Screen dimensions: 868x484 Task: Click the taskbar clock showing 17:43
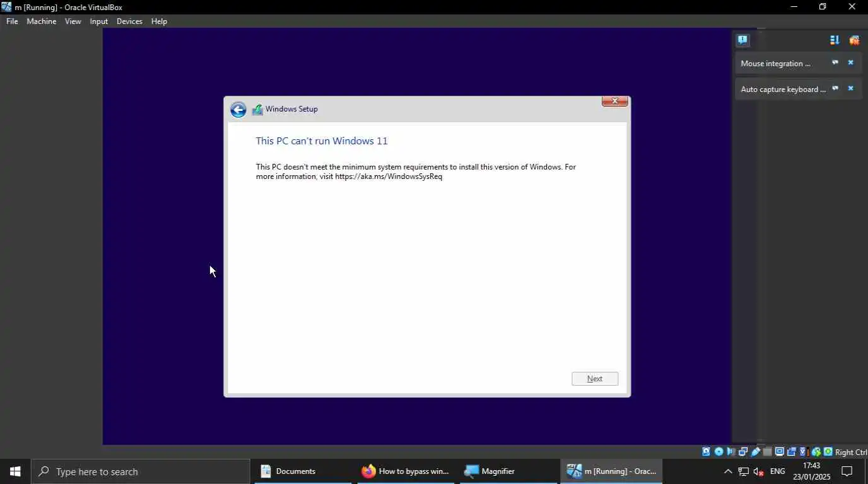[812, 471]
